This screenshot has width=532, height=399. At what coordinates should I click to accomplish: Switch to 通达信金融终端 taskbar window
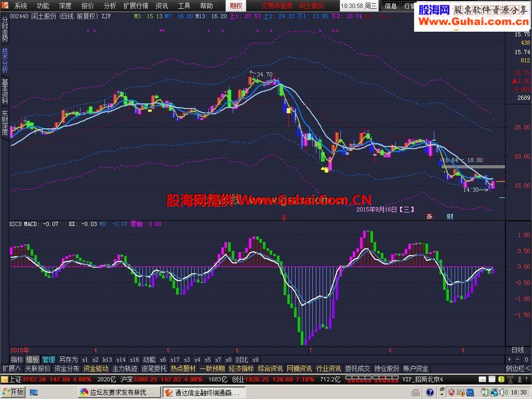(204, 393)
